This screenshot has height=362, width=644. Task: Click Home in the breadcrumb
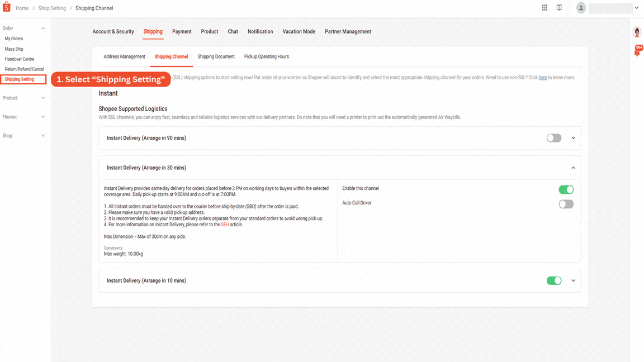pyautogui.click(x=22, y=8)
